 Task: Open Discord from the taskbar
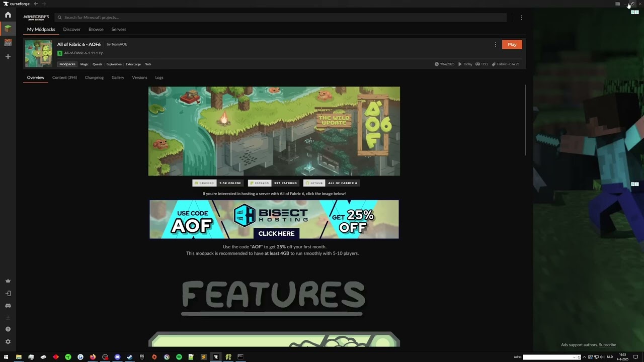tap(117, 357)
